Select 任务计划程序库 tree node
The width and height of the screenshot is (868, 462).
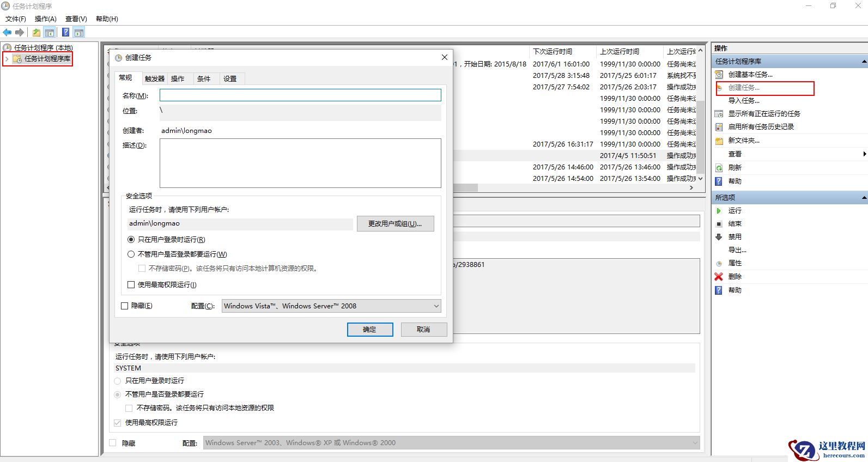coord(47,59)
